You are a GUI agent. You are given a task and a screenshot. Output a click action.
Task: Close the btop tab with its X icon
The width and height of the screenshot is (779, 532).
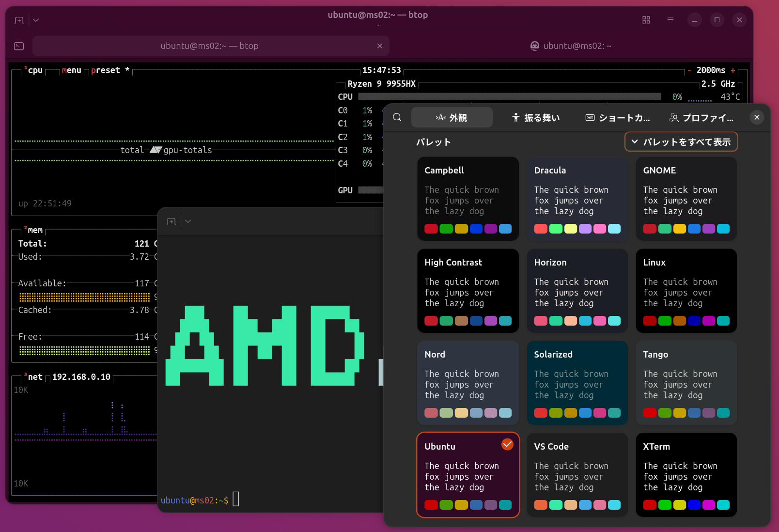click(x=379, y=46)
